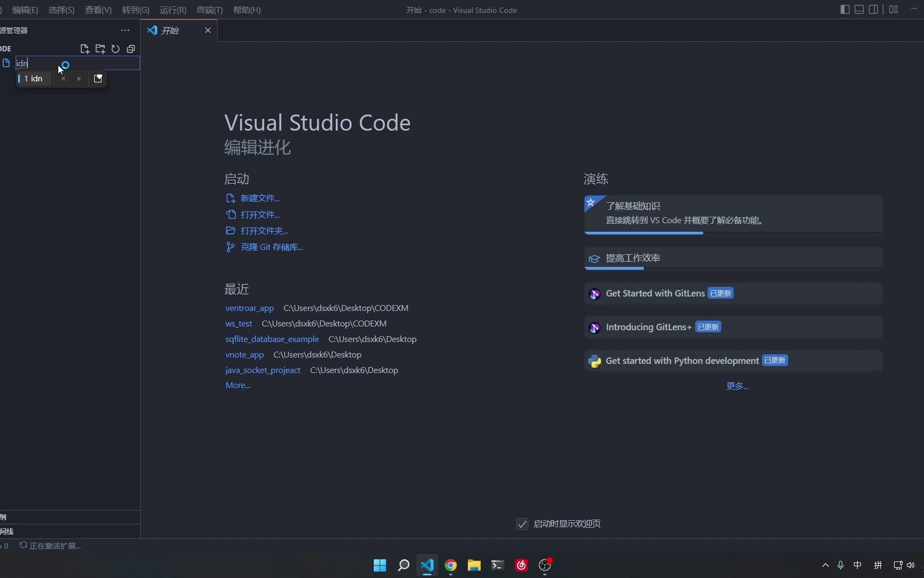Image resolution: width=924 pixels, height=578 pixels.
Task: Toggle secondary sidebar layout icon
Action: [x=873, y=10]
